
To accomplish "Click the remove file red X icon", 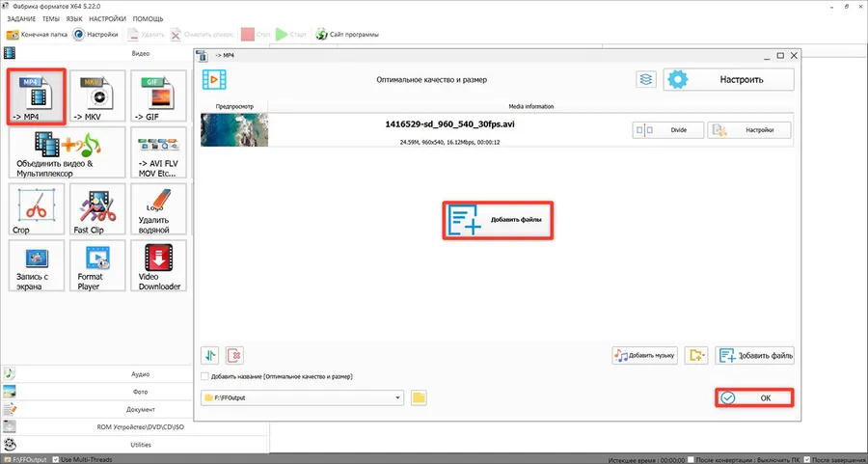I will pyautogui.click(x=234, y=355).
